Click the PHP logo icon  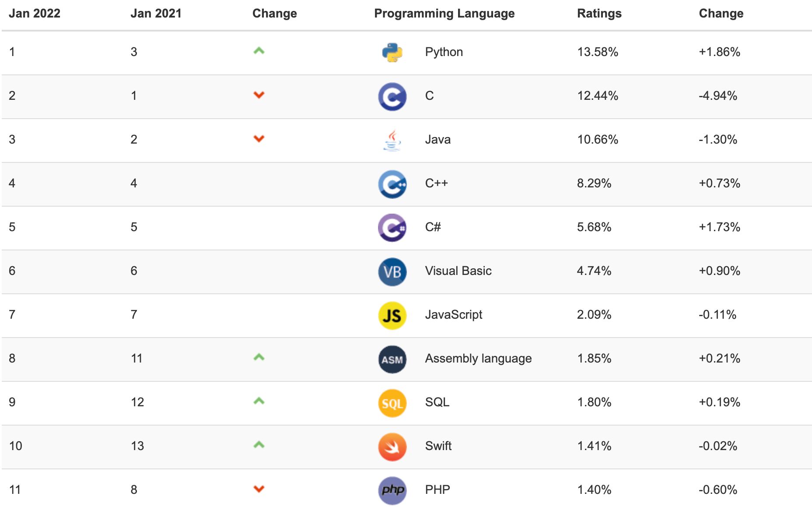click(392, 490)
